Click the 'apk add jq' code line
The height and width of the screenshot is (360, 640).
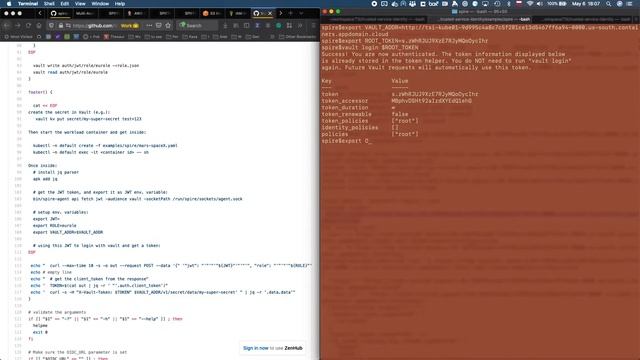[45, 179]
